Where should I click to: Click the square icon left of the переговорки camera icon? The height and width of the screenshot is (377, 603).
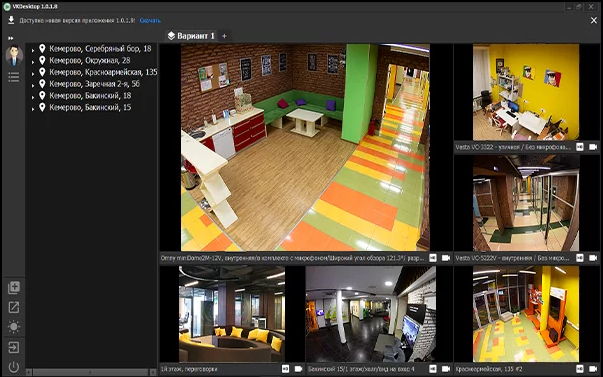[285, 369]
